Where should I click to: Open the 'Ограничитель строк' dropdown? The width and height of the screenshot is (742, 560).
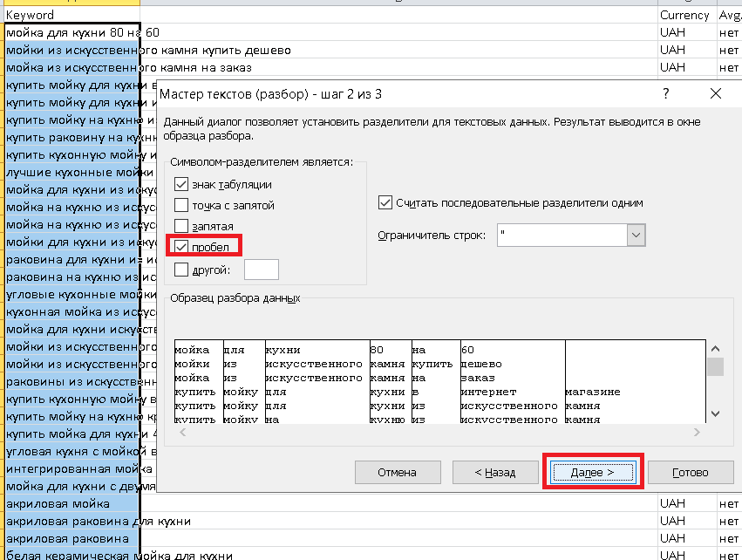[636, 235]
